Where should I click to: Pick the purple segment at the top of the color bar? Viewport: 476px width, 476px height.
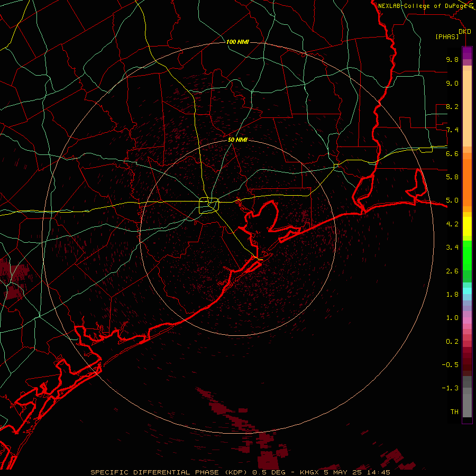(x=467, y=53)
